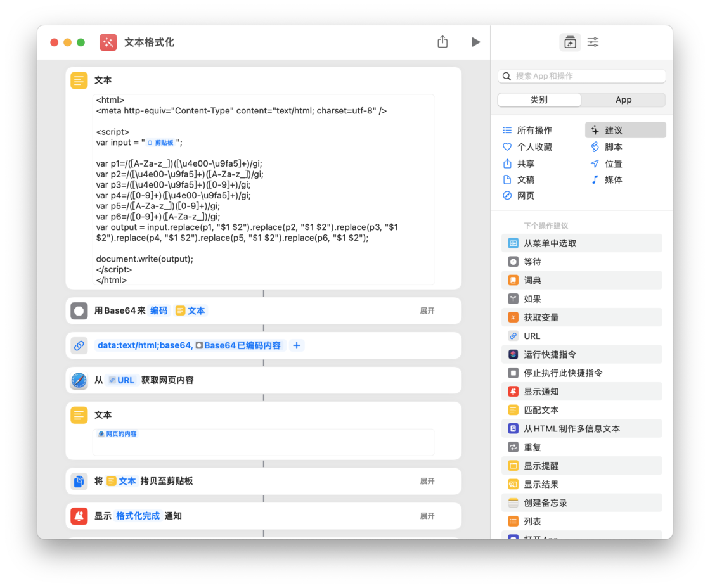Open shortcut details settings sliders icon

click(x=593, y=42)
